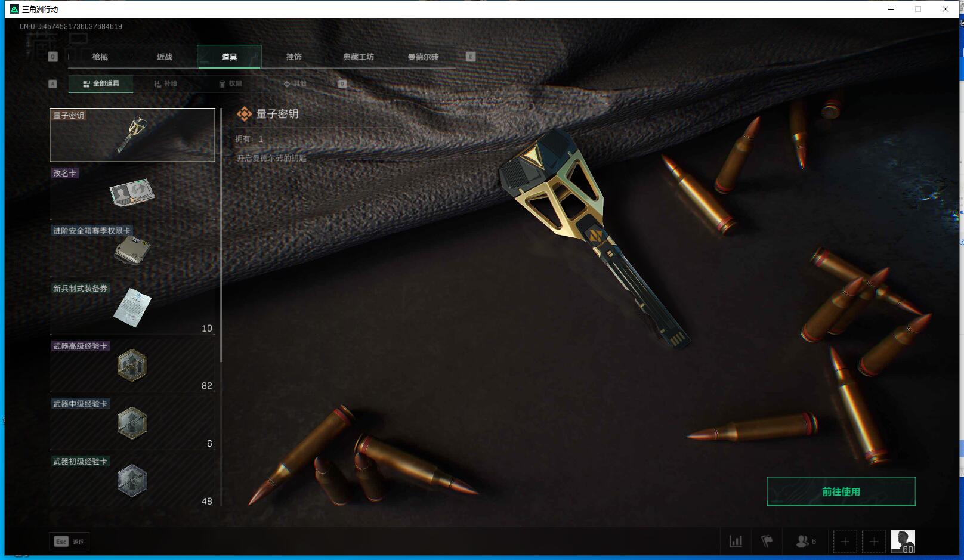The height and width of the screenshot is (560, 964).
Task: Click the 三角洲行动 app icon in title bar
Action: coord(14,9)
